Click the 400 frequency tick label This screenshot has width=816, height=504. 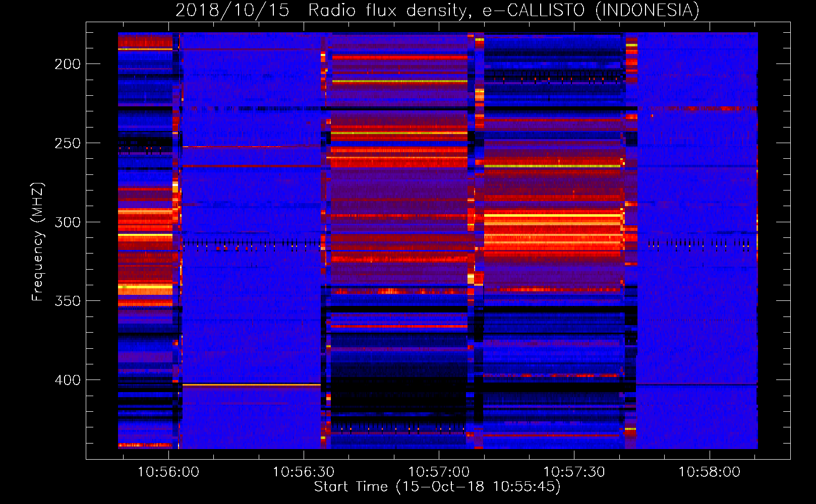coord(68,380)
